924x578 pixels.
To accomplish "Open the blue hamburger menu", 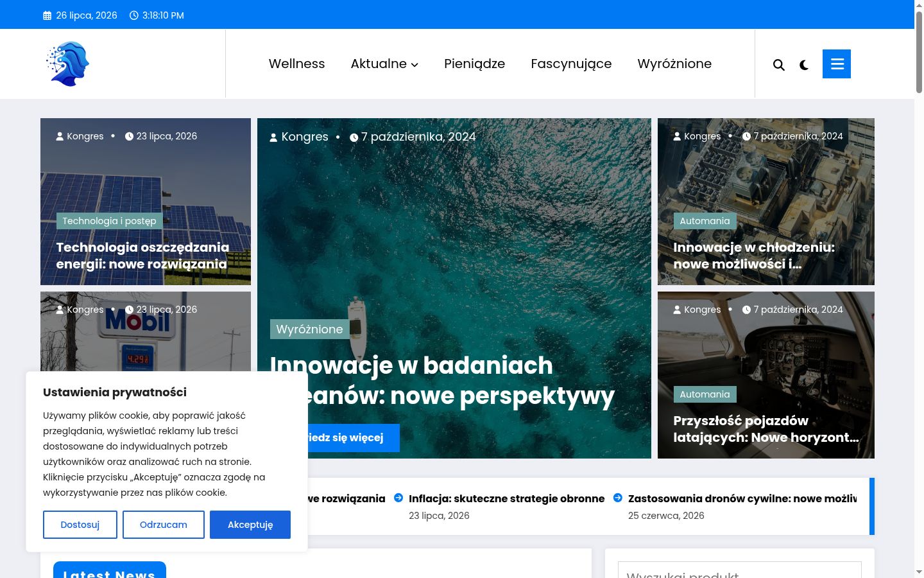I will (837, 64).
